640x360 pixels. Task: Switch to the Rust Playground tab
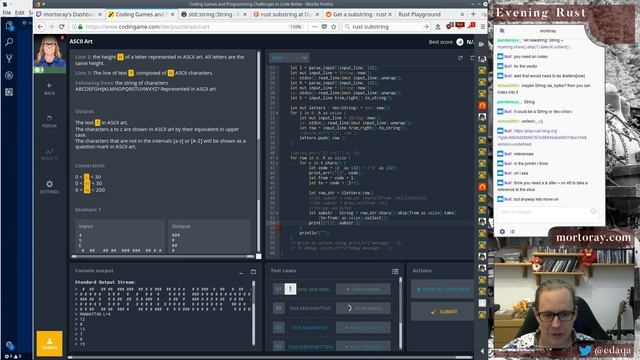(431, 14)
